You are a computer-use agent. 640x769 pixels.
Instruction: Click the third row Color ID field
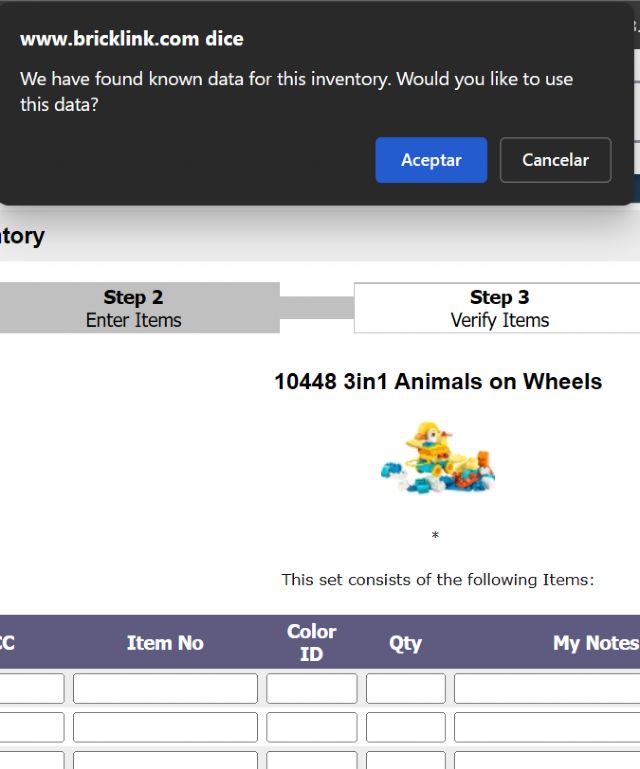311,760
